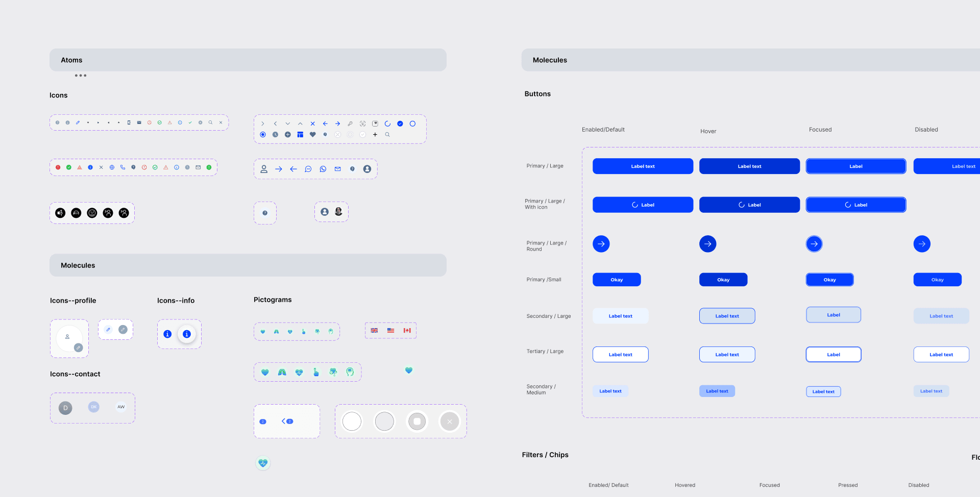
Task: Select the filled blue radio button icon
Action: (263, 135)
